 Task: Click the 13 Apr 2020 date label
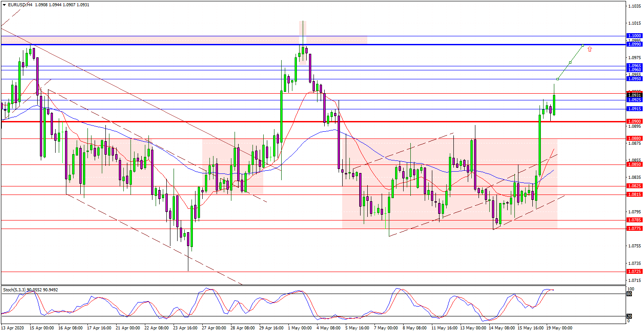pos(13,328)
